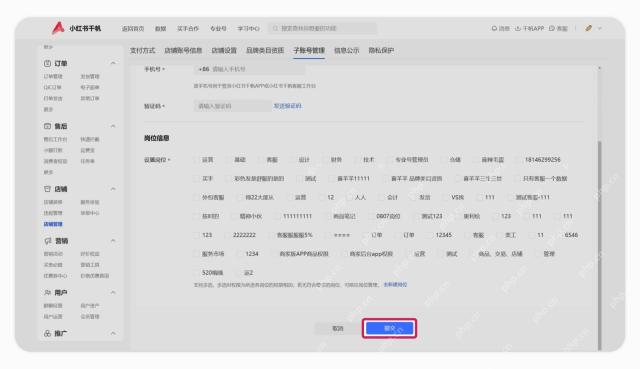Collapse the 售后 sidebar section
640x369 pixels.
pyautogui.click(x=113, y=126)
